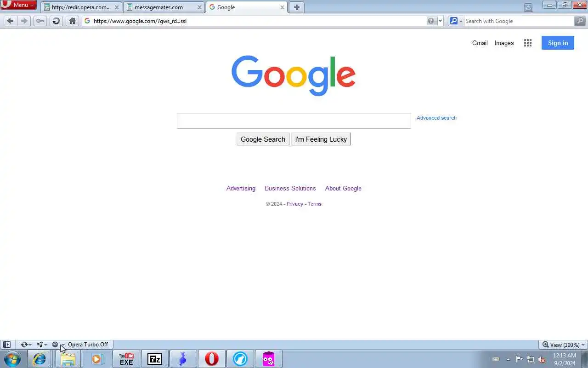Open the Privacy link

pyautogui.click(x=294, y=204)
